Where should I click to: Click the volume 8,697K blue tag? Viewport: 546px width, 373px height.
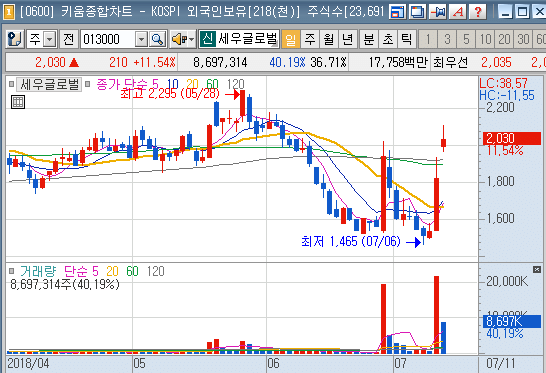coord(512,321)
